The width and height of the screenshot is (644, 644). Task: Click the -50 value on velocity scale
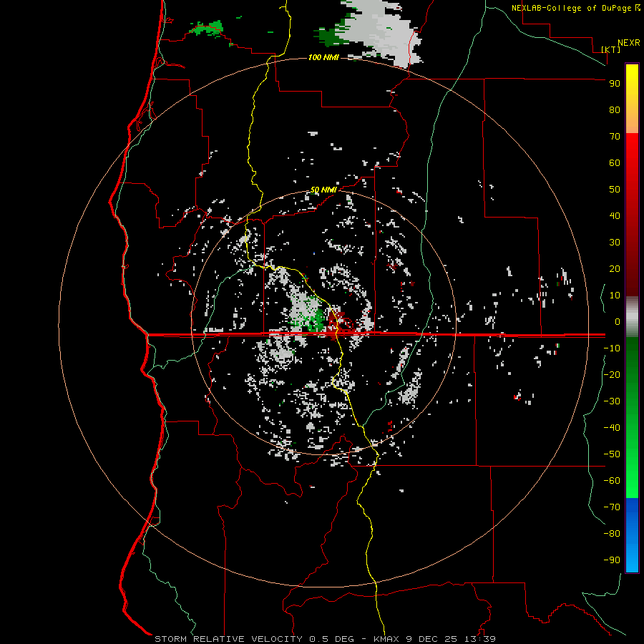[x=612, y=454]
